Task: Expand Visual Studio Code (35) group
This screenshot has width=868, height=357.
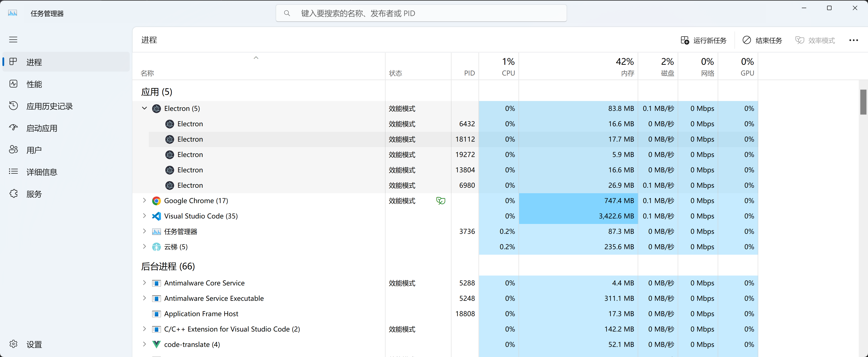Action: click(x=144, y=216)
